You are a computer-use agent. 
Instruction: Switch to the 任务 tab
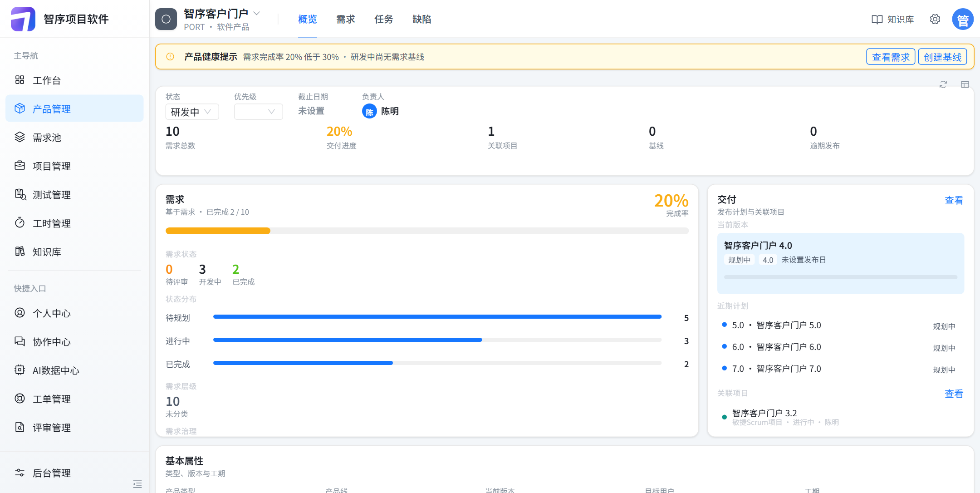[x=384, y=19]
